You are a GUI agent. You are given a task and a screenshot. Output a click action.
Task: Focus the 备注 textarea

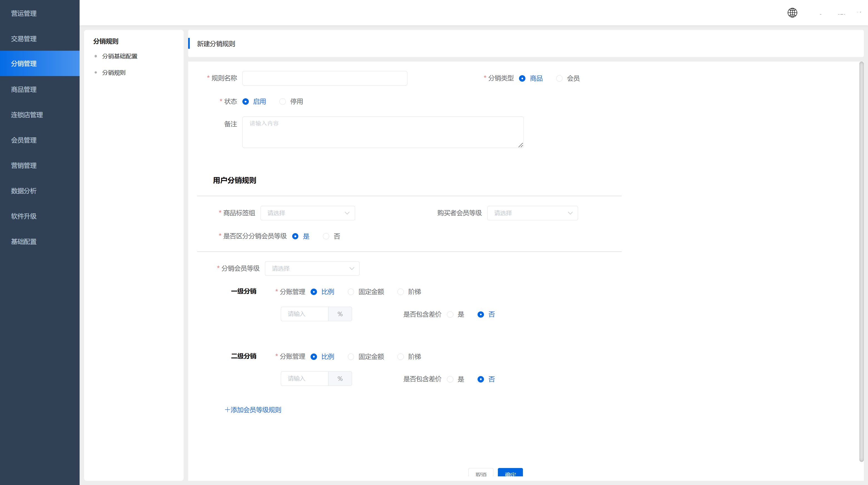pyautogui.click(x=383, y=132)
